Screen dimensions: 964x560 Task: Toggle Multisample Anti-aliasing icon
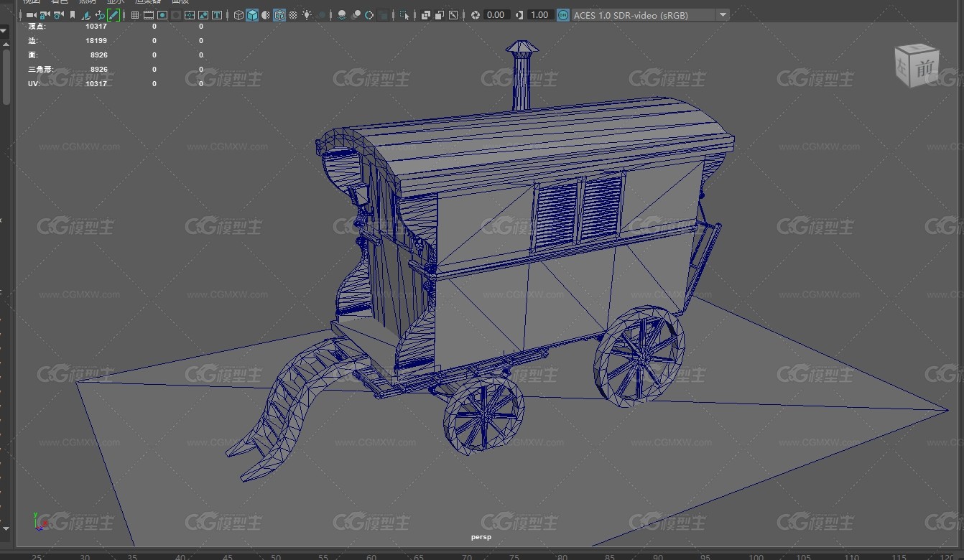369,15
